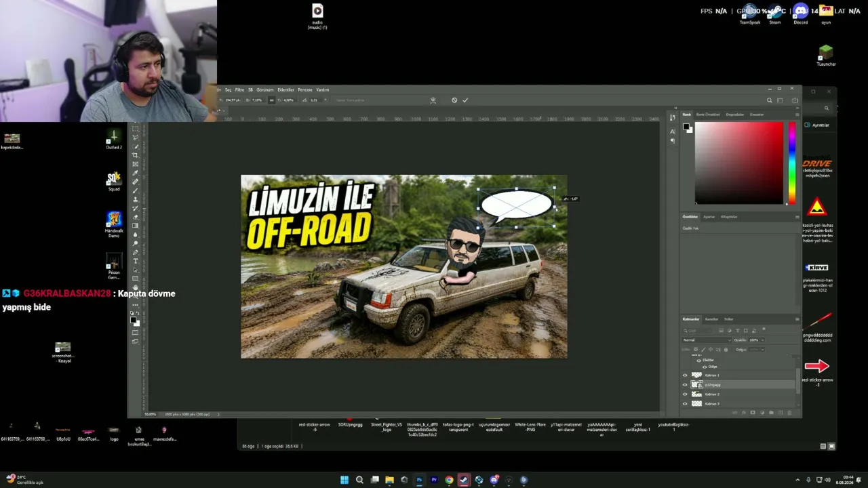
Task: Hide the selected smart object layer
Action: point(685,385)
